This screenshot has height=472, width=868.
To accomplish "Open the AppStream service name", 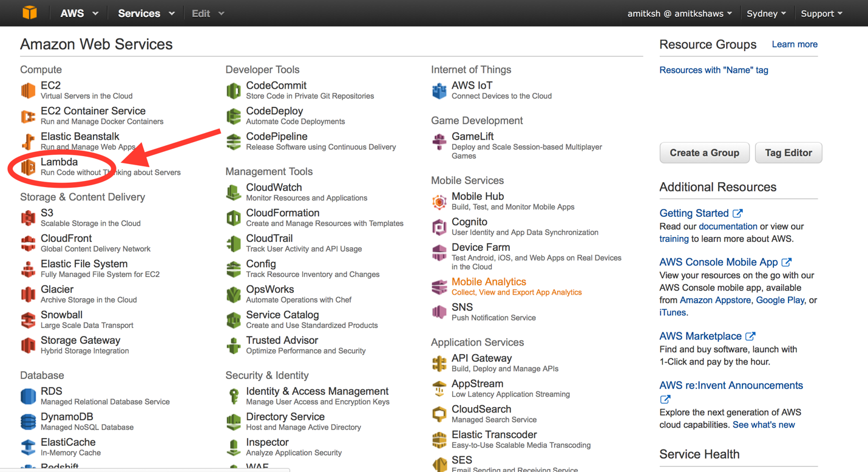I will tap(477, 384).
